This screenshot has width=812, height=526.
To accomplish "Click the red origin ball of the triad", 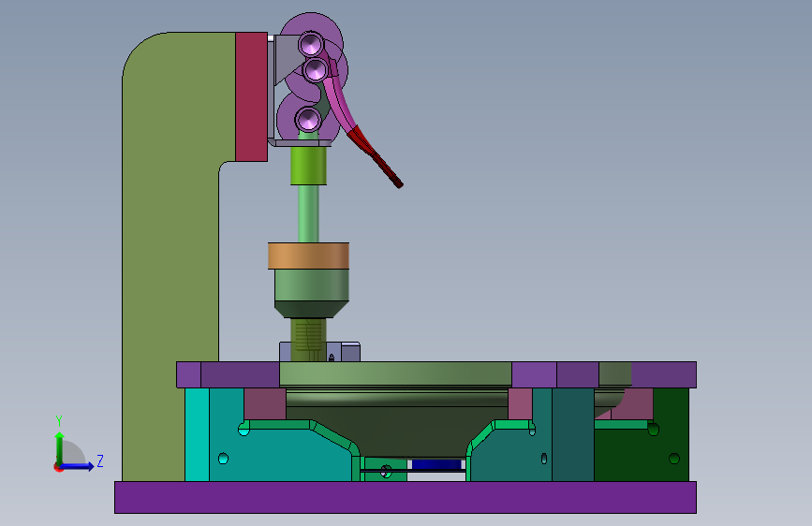I will pyautogui.click(x=58, y=467).
